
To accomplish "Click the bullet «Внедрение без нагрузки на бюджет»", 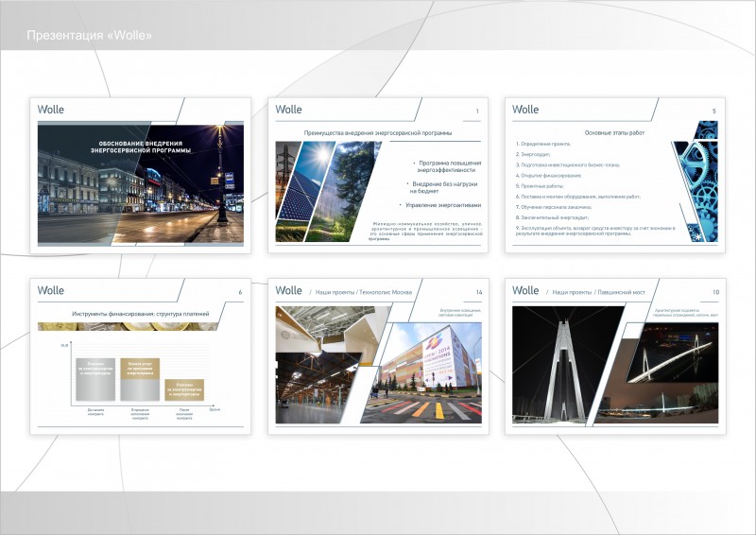I will [x=442, y=188].
